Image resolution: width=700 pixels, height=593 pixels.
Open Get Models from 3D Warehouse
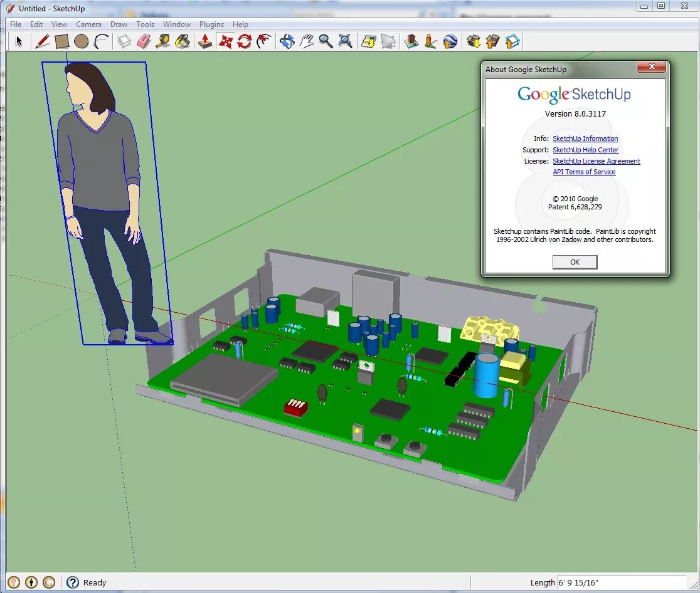[473, 41]
